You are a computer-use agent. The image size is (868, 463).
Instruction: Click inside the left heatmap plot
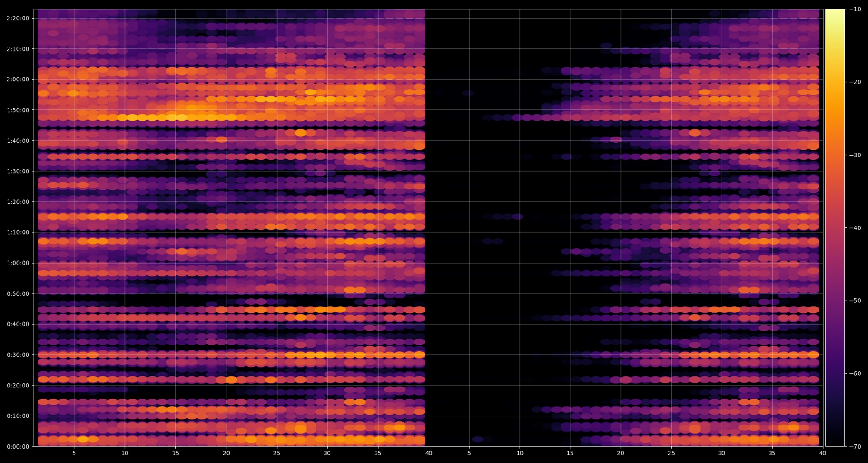(x=231, y=228)
